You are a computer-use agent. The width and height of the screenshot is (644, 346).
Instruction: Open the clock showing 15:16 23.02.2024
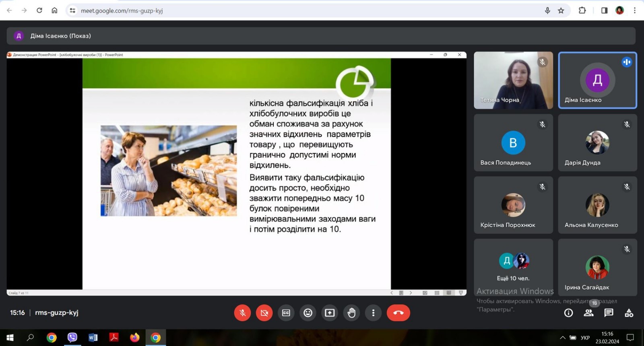pos(607,338)
